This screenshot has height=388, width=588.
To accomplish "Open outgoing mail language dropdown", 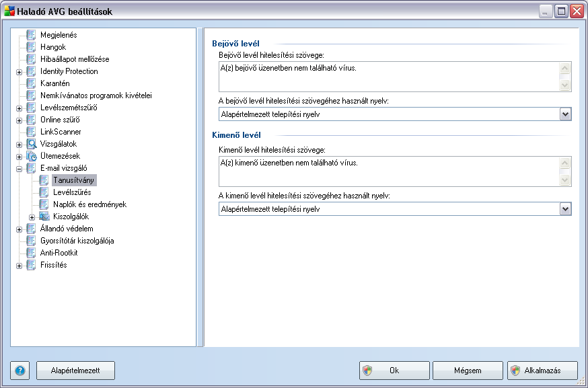I will click(x=565, y=209).
